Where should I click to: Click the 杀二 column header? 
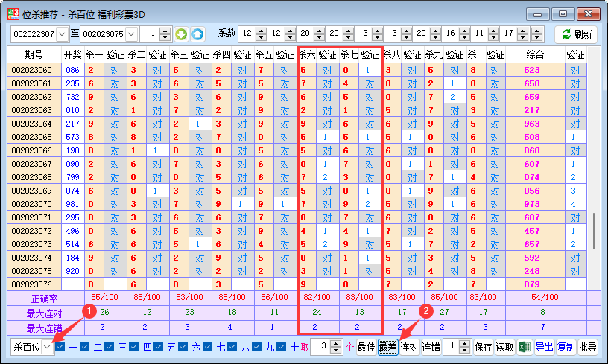coord(136,54)
